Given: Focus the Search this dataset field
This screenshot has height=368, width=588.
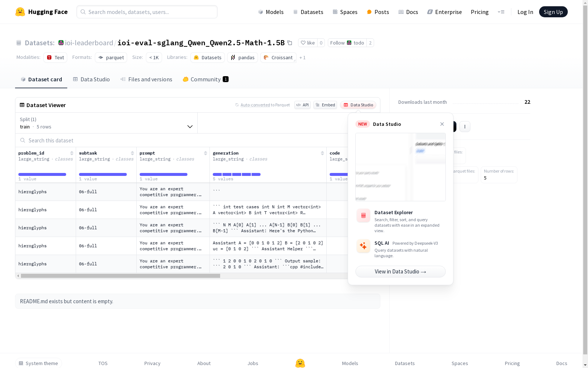Looking at the screenshot, I should (x=182, y=141).
